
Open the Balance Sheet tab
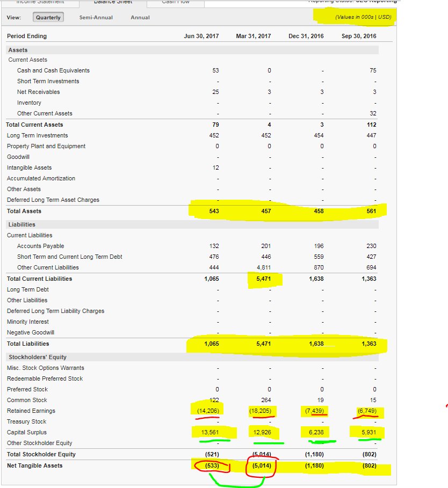click(113, 3)
